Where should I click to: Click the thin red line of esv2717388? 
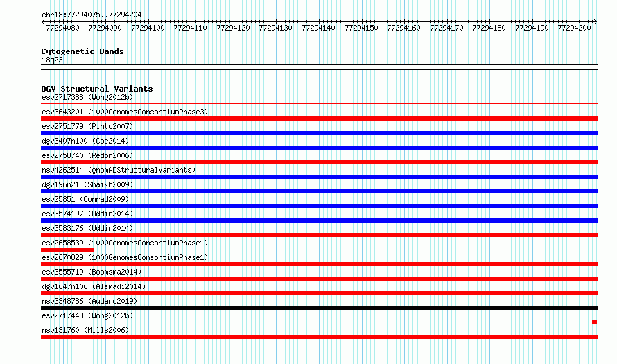pos(319,104)
